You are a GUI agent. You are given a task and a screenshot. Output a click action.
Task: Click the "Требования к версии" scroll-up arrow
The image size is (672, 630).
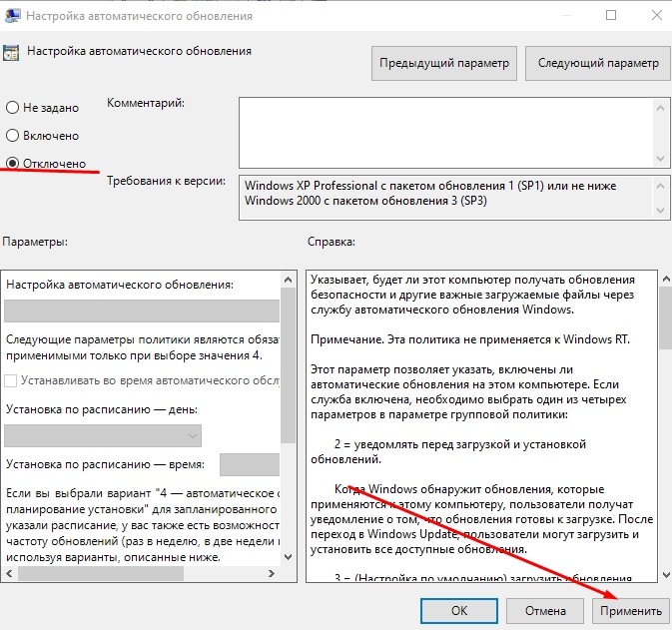click(660, 186)
